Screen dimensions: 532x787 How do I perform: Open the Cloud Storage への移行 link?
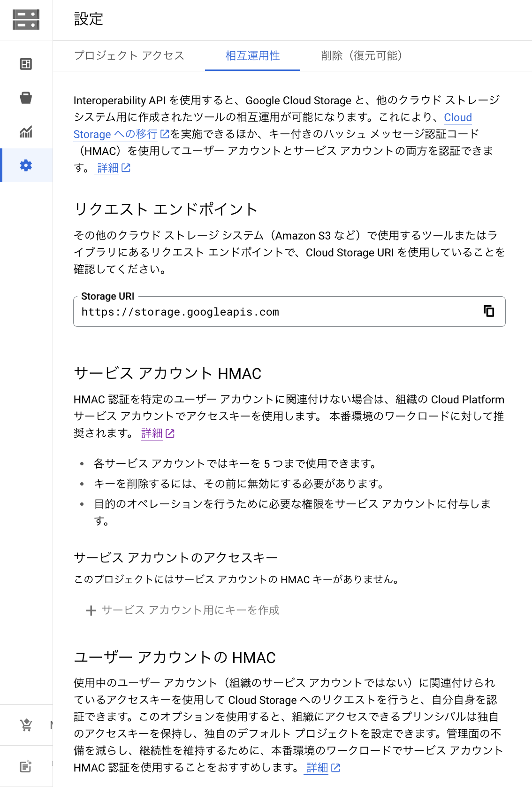pyautogui.click(x=115, y=134)
